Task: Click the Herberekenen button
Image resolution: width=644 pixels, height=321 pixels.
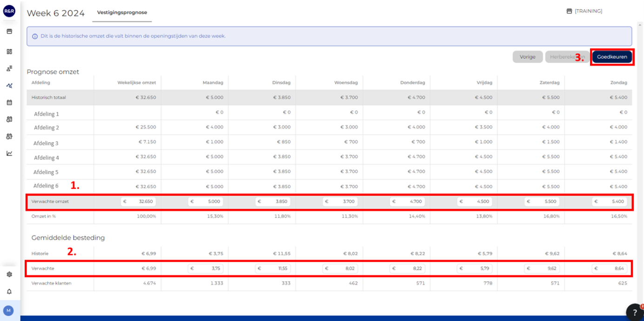Action: 567,57
